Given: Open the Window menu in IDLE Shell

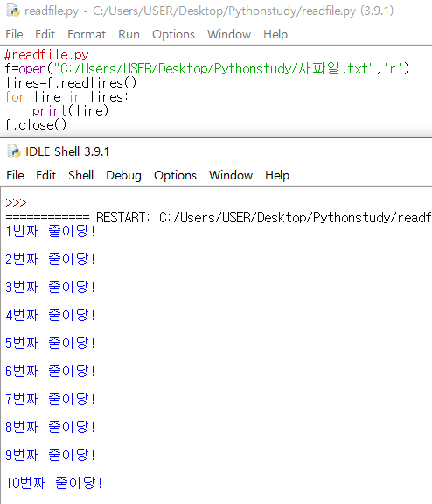Looking at the screenshot, I should pos(231,175).
